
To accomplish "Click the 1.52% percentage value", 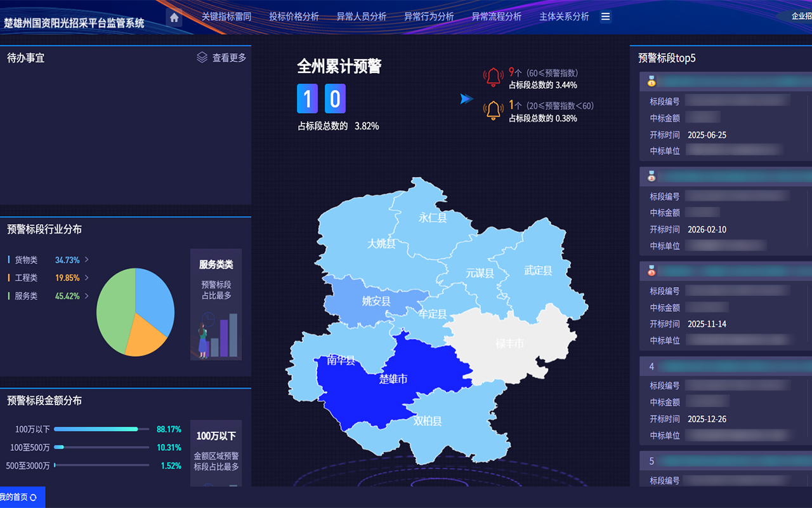I will click(x=171, y=465).
